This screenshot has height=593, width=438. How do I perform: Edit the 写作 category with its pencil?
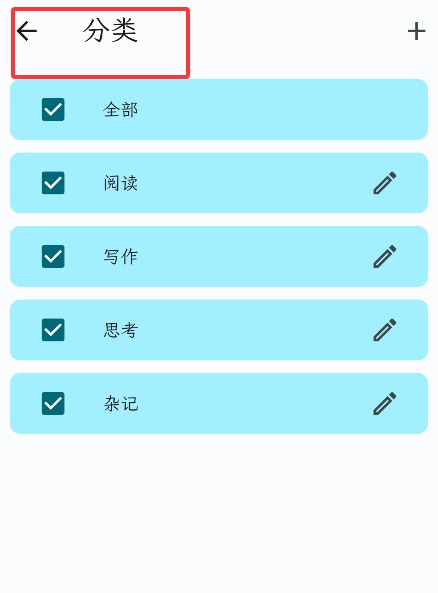click(x=385, y=256)
